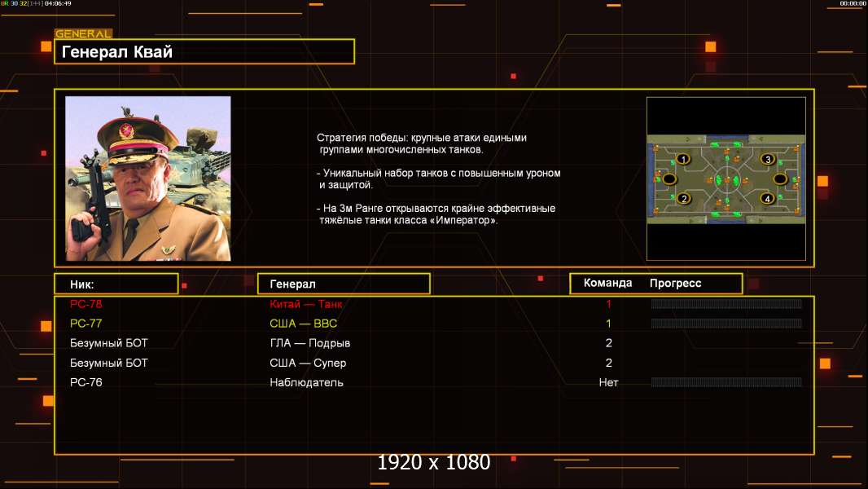Click the Наблюдатель entry for PC-76
Viewport: 868px width, 489px height.
click(306, 383)
